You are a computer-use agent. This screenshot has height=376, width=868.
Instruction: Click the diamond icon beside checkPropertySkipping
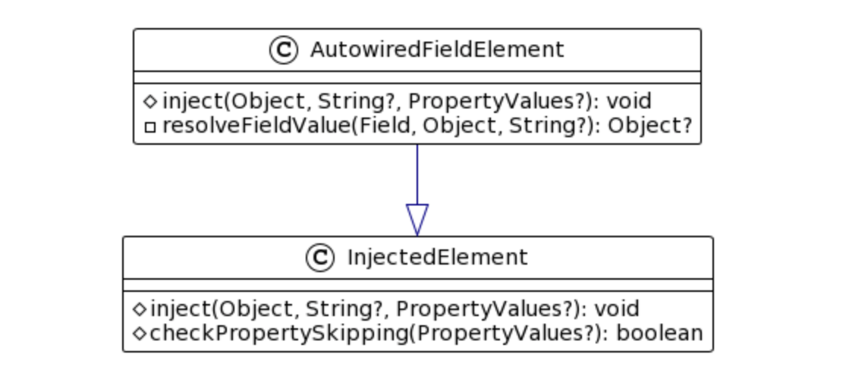tap(139, 334)
